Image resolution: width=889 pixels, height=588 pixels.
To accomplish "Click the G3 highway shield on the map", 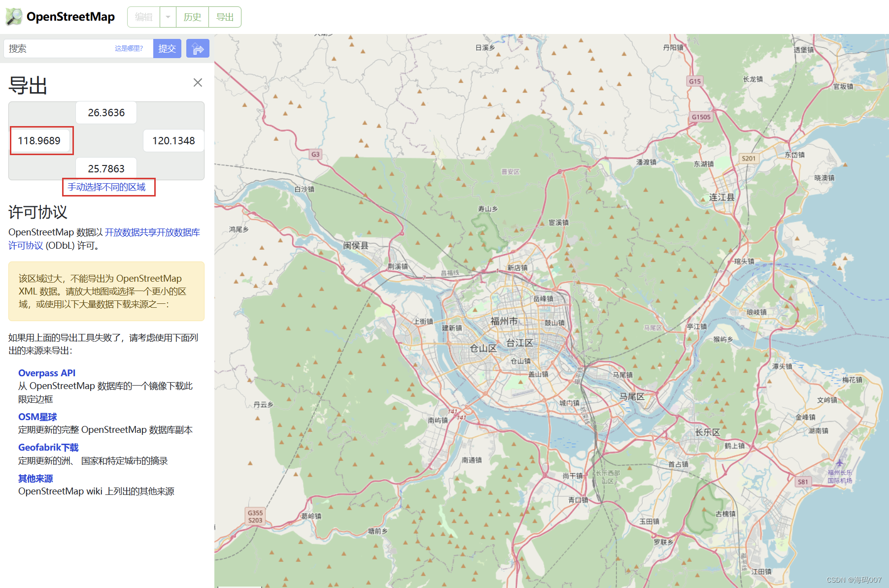I will pos(315,154).
